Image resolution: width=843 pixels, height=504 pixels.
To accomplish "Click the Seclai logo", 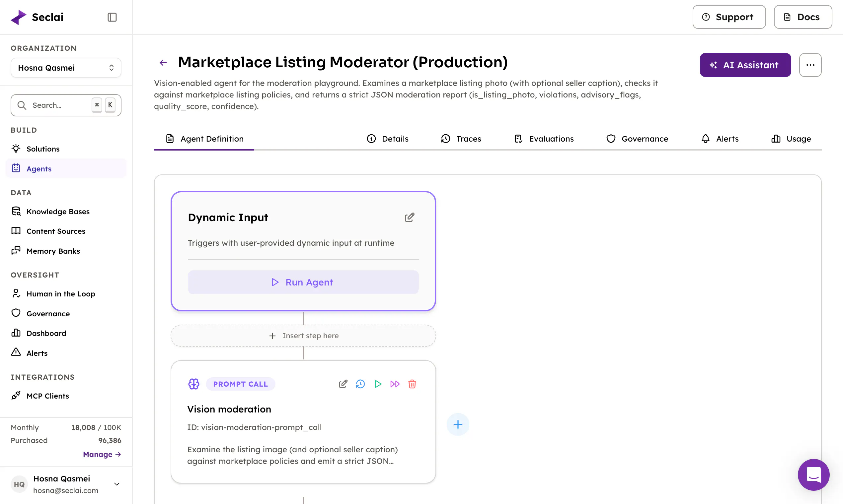I will (x=37, y=17).
